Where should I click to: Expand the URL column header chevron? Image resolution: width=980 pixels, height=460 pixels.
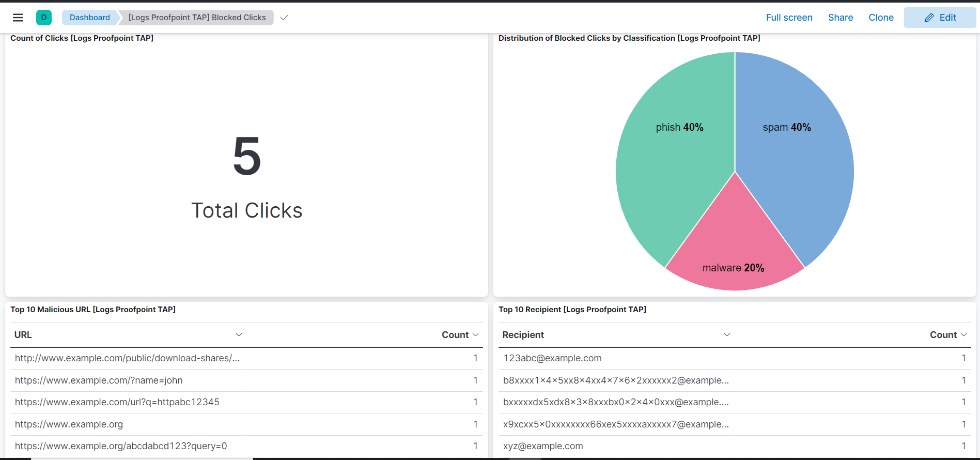(x=239, y=335)
